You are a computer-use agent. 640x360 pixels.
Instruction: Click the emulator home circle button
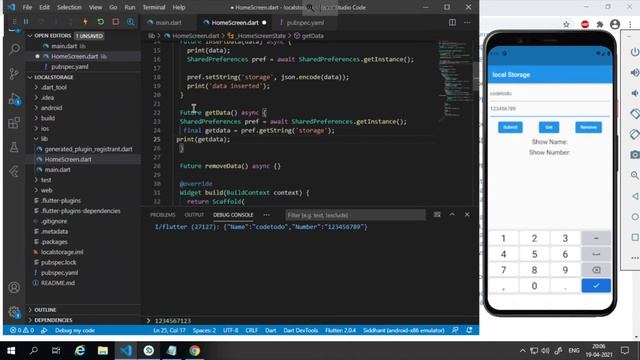pos(634,217)
